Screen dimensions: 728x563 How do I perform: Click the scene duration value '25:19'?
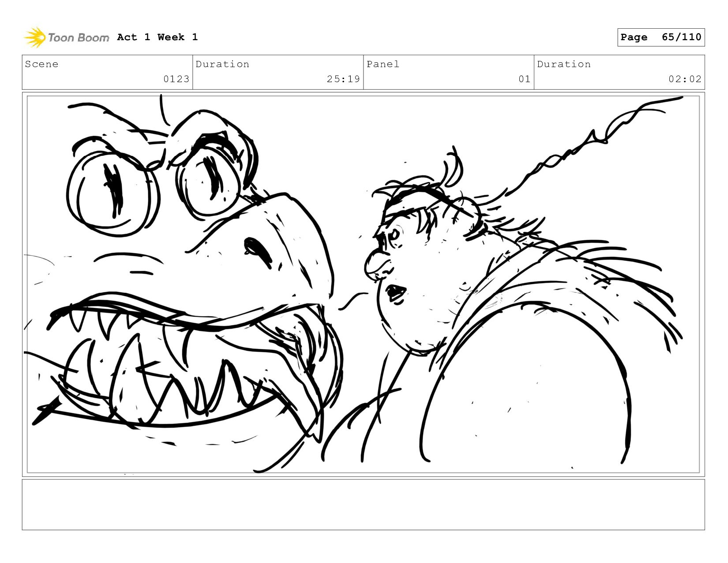click(x=343, y=79)
